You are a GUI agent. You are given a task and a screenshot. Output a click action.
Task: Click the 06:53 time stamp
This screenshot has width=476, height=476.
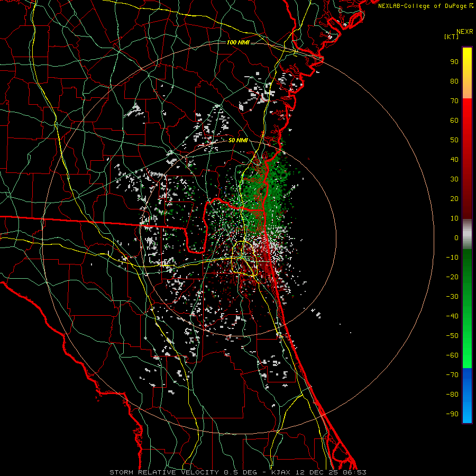click(354, 472)
